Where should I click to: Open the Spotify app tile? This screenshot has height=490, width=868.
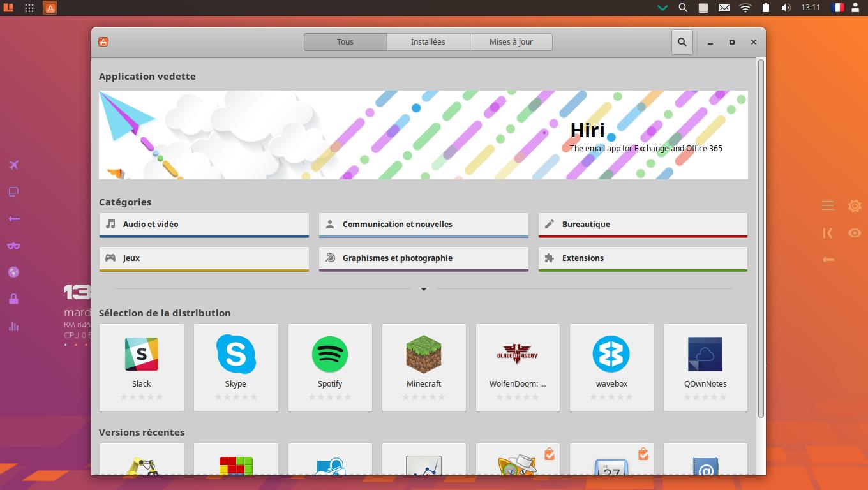tap(330, 367)
